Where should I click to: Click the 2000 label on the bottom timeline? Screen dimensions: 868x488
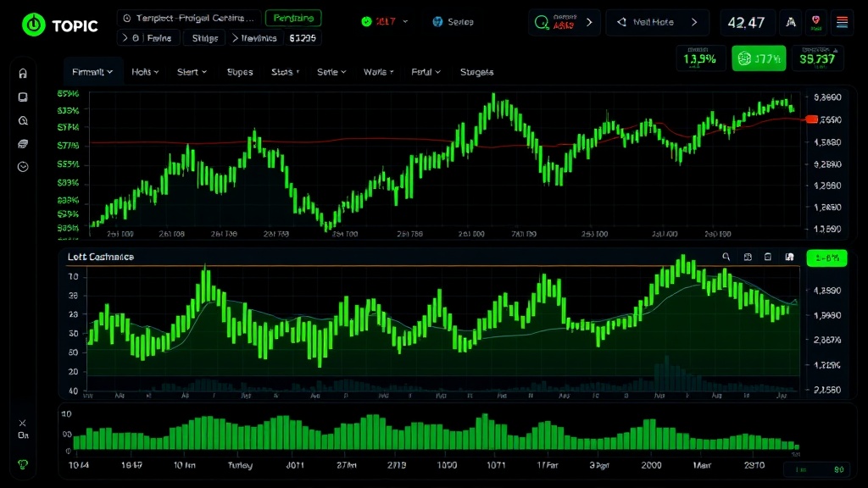pos(651,465)
